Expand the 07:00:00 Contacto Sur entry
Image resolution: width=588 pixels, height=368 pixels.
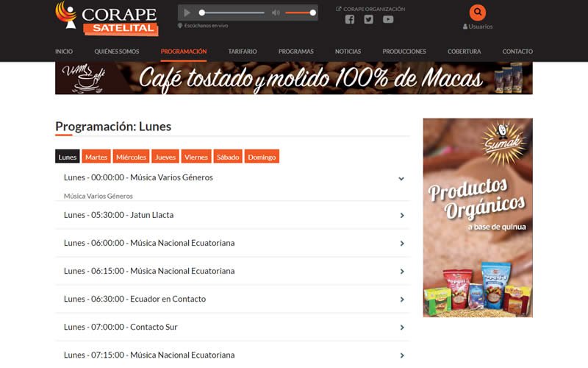click(402, 328)
